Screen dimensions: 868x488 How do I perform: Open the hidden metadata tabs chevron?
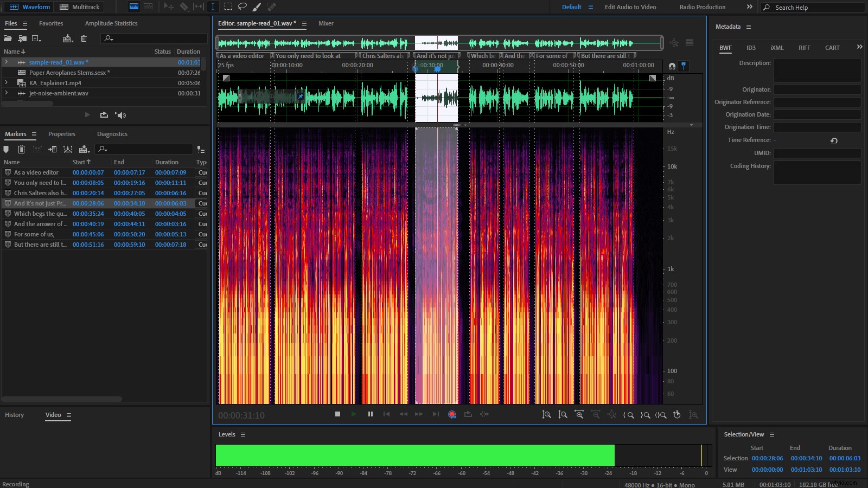click(860, 48)
